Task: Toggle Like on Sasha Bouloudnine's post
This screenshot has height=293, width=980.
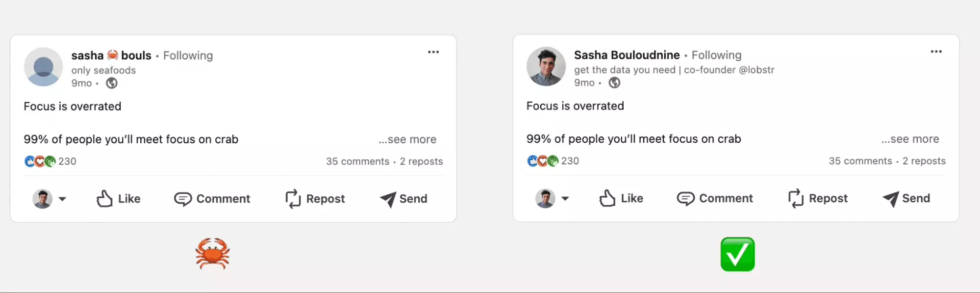Action: pyautogui.click(x=621, y=198)
